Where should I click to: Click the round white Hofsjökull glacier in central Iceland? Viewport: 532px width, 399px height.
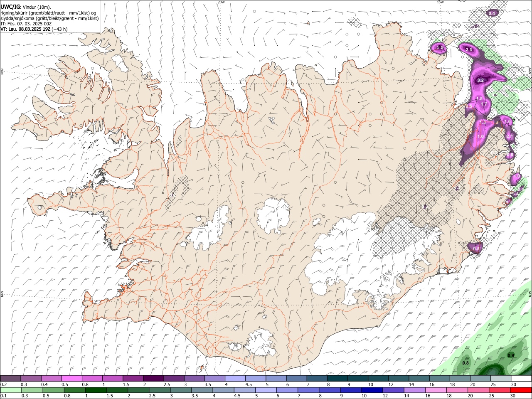point(273,215)
